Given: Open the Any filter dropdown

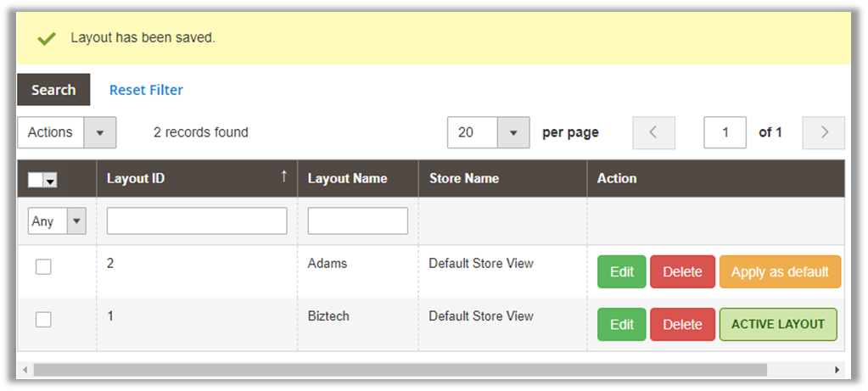Looking at the screenshot, I should pyautogui.click(x=57, y=221).
